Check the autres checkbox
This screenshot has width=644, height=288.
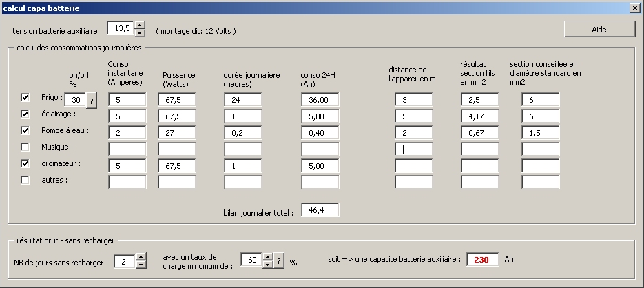(25, 180)
